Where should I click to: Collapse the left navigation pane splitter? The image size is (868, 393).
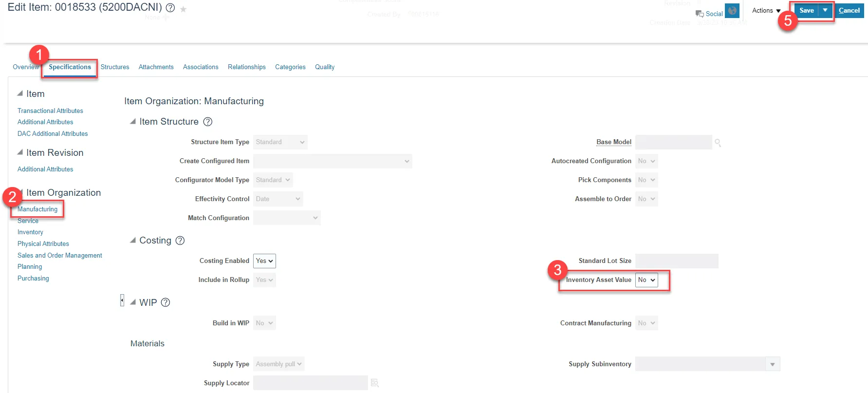coord(122,300)
